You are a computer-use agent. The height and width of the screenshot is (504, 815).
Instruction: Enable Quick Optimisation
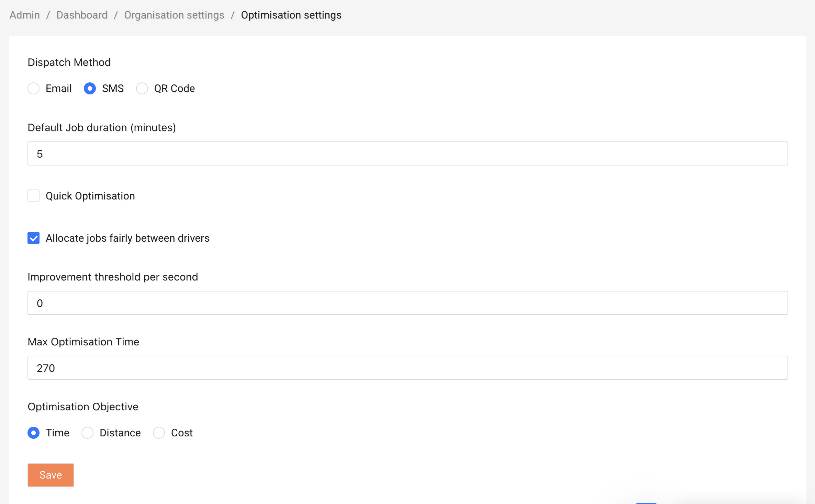[33, 195]
